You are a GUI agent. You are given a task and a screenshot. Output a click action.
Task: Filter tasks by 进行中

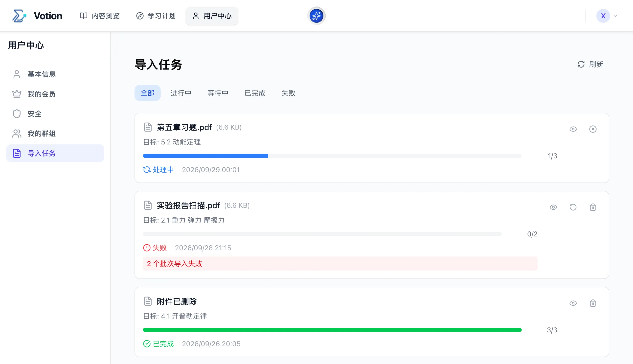click(x=181, y=93)
